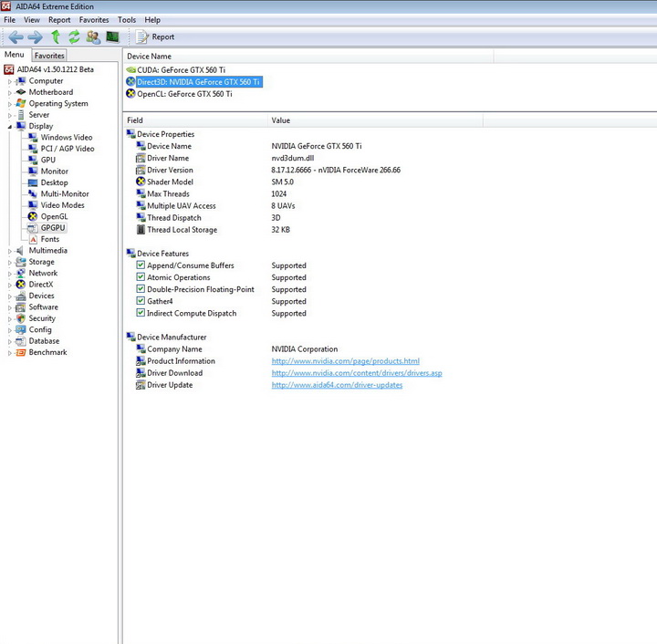This screenshot has height=644, width=657.
Task: Open the File menu
Action: 9,20
